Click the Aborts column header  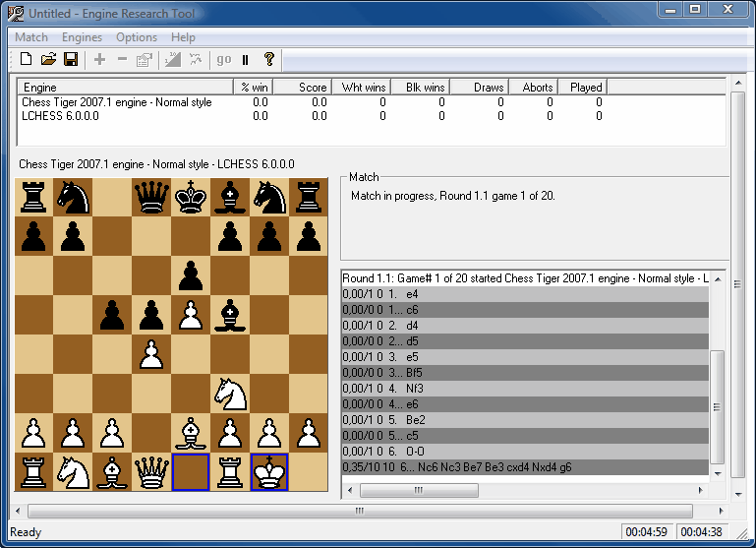pos(534,88)
